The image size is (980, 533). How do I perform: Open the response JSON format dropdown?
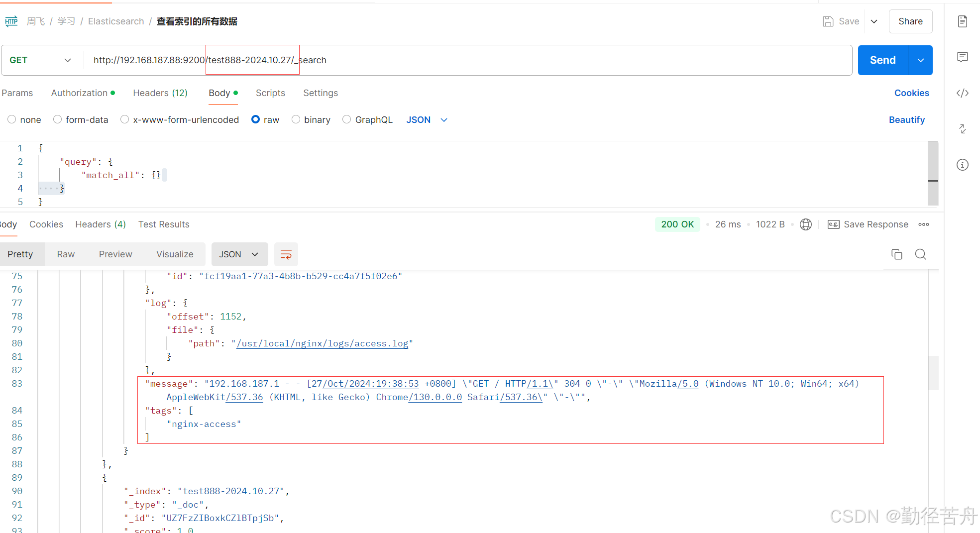(x=240, y=254)
